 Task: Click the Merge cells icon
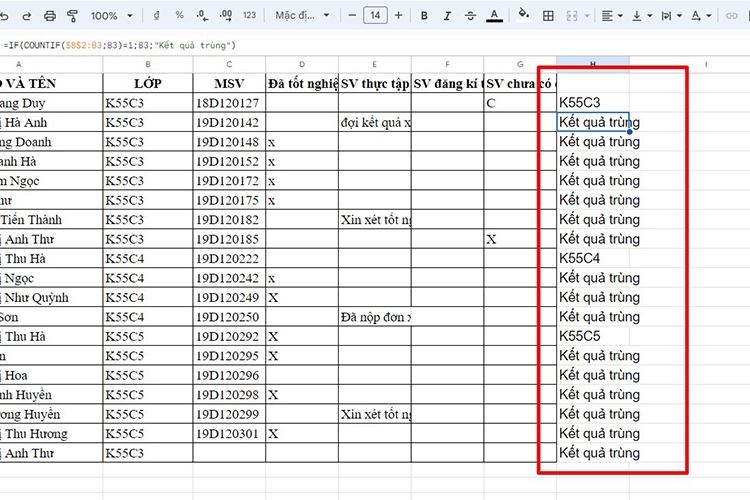click(x=572, y=16)
